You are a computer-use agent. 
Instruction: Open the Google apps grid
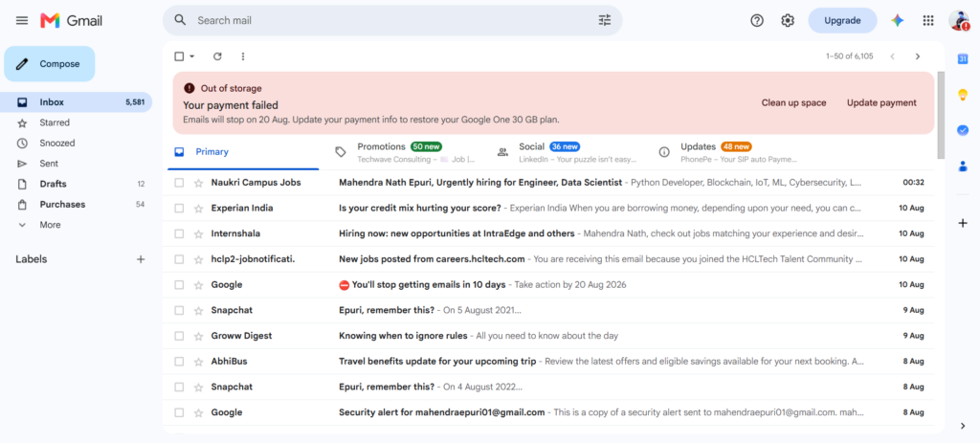(928, 21)
